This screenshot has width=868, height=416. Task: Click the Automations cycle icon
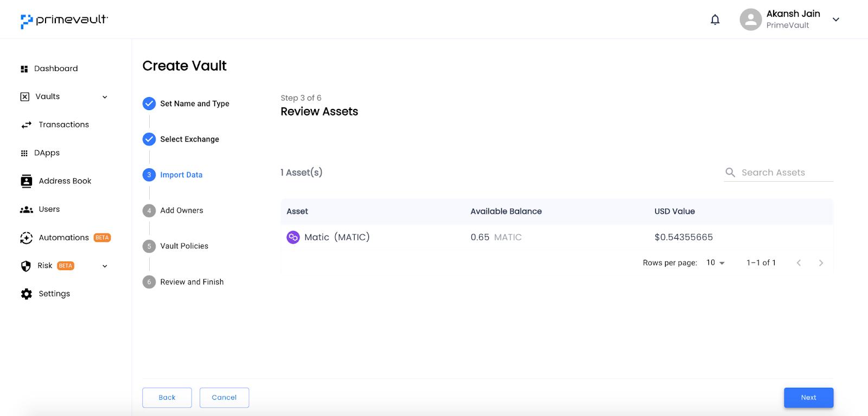(x=27, y=238)
